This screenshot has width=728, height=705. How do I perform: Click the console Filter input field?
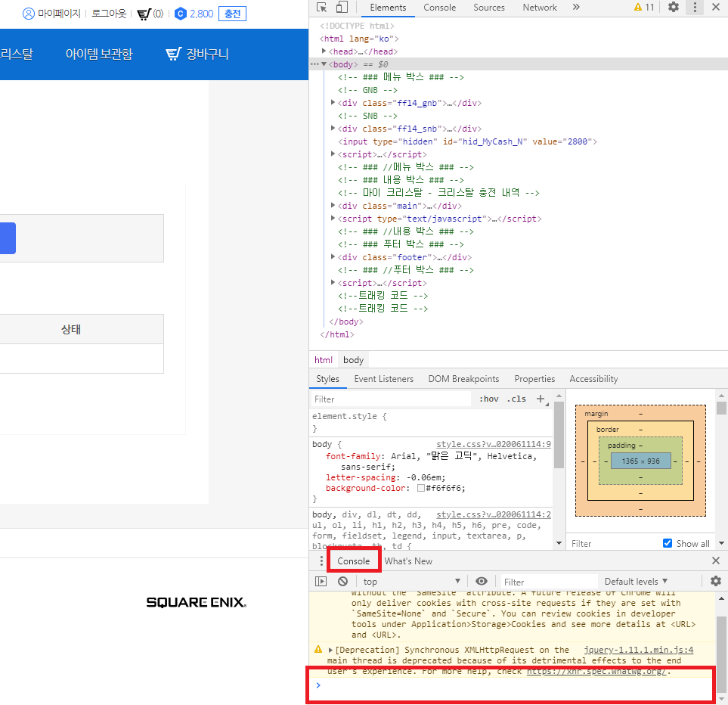coord(548,582)
